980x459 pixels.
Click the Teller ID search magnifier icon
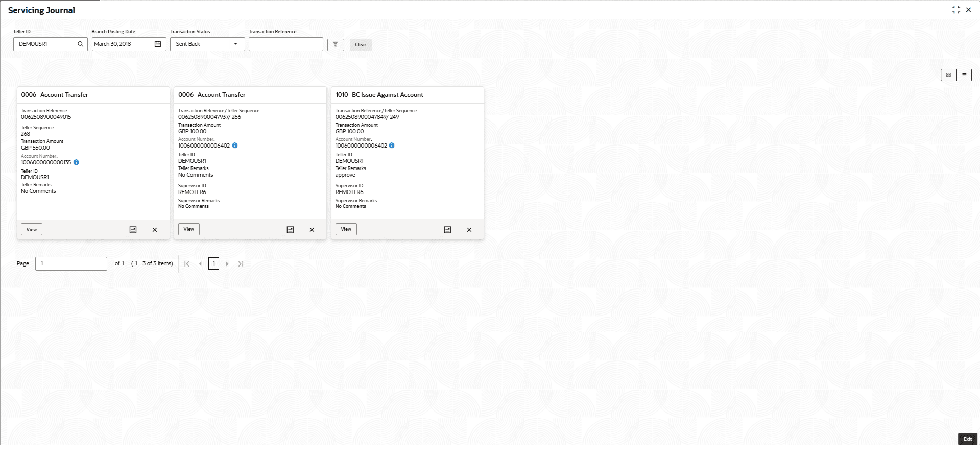click(x=80, y=44)
